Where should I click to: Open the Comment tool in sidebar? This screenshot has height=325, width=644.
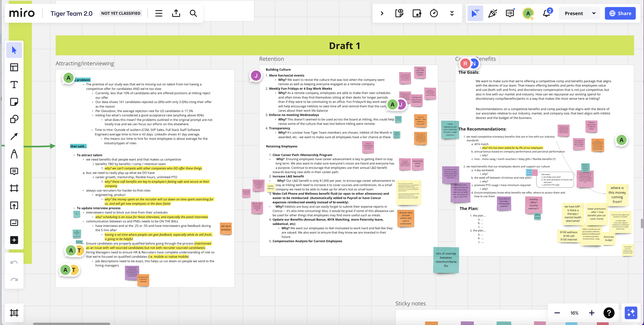click(x=14, y=171)
